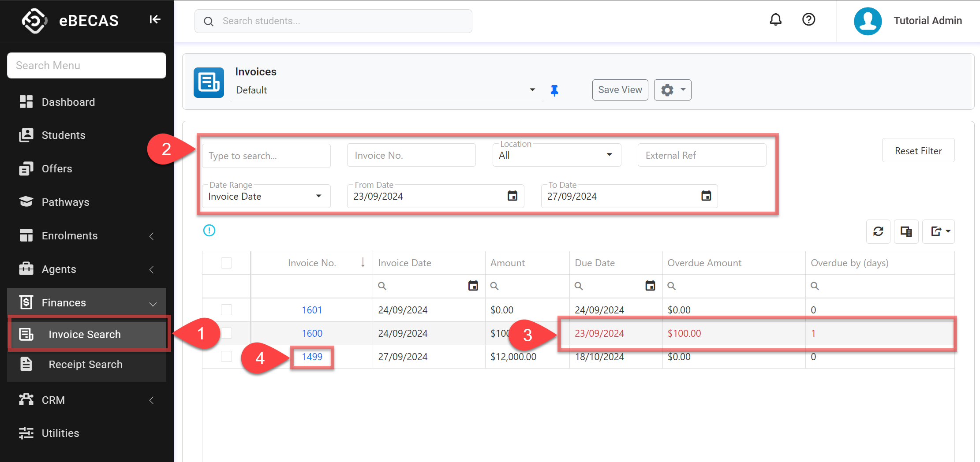The image size is (980, 462).
Task: Toggle the Invoice No. sort arrow
Action: point(363,262)
